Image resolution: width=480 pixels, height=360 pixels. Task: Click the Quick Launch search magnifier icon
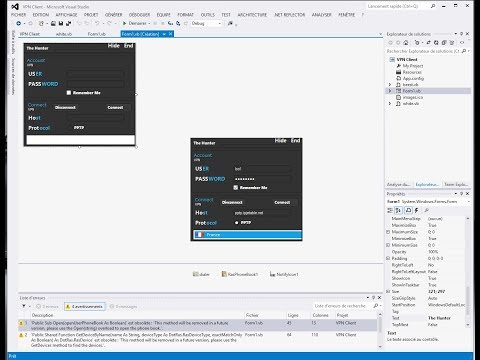[x=433, y=6]
